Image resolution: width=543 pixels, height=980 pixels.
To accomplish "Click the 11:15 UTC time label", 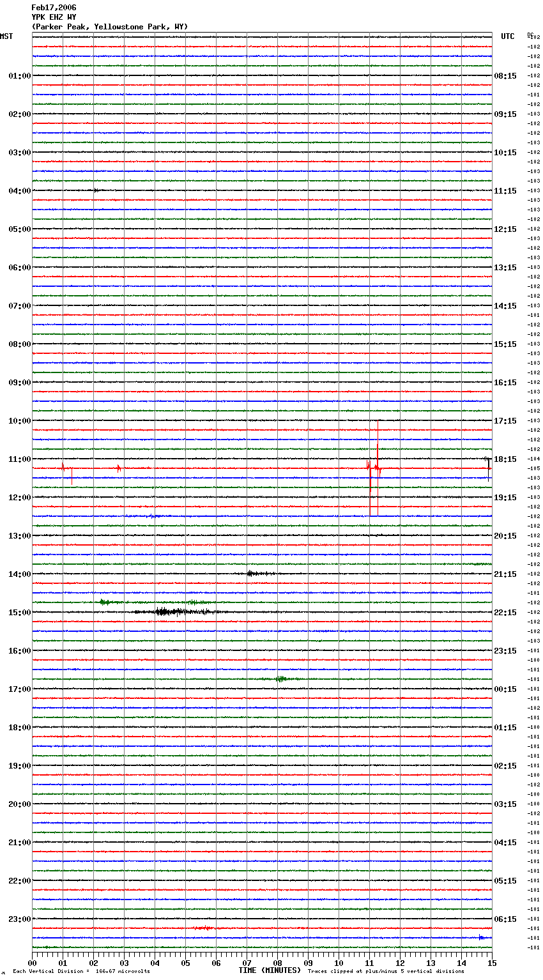I will click(505, 191).
